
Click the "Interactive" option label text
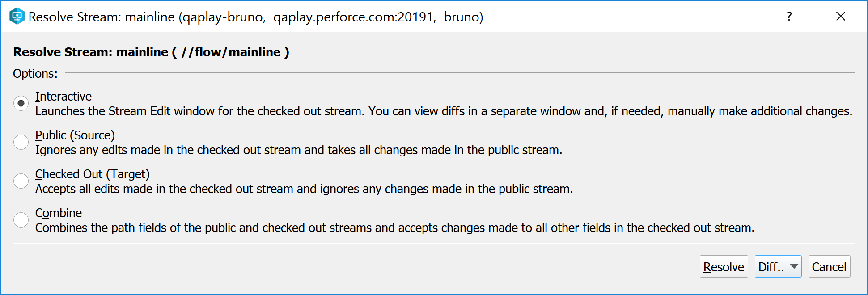64,96
